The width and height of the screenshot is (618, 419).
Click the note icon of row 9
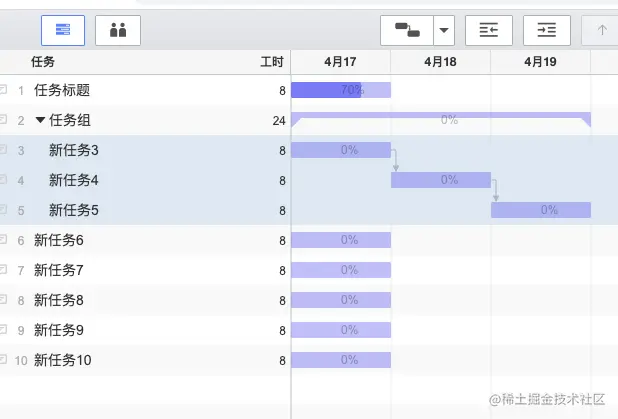click(3, 329)
